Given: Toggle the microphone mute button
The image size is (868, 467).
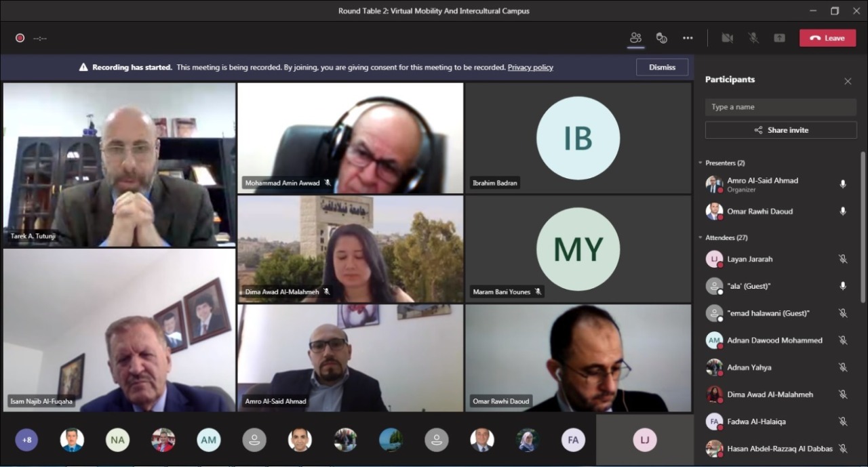Looking at the screenshot, I should (753, 38).
